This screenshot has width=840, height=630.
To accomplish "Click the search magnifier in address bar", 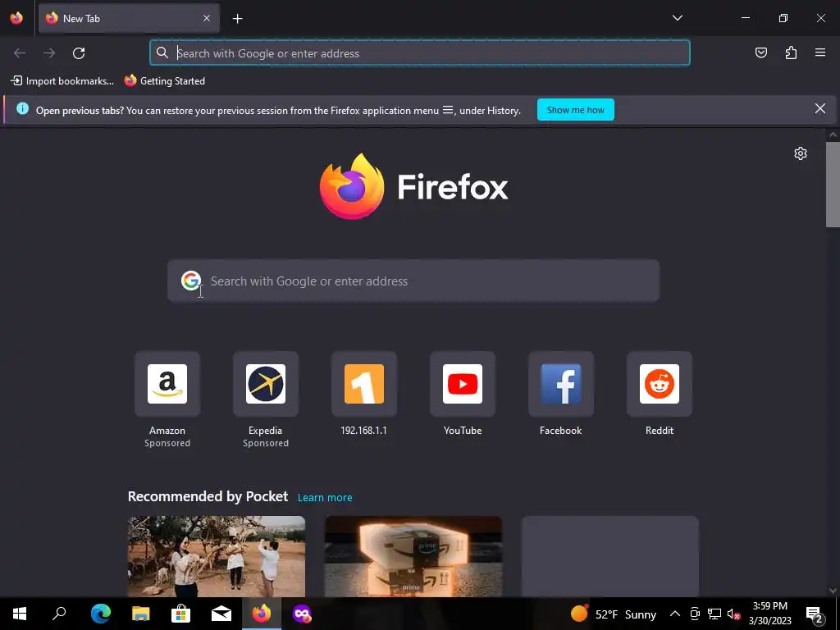I will (162, 52).
